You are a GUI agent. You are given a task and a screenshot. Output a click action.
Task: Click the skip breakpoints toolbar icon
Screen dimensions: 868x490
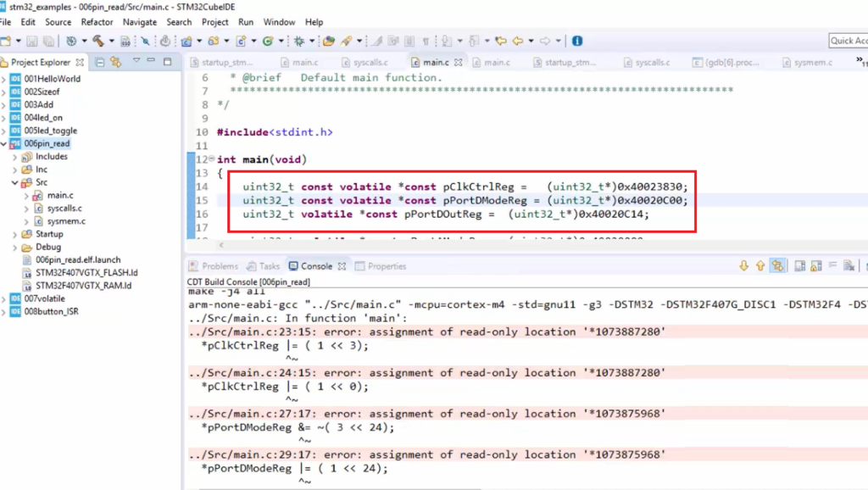pos(145,41)
